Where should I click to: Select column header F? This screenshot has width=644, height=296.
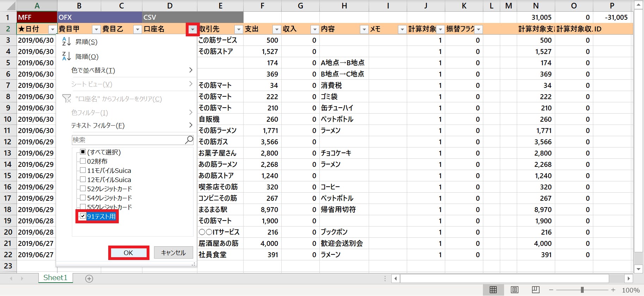[x=262, y=6]
